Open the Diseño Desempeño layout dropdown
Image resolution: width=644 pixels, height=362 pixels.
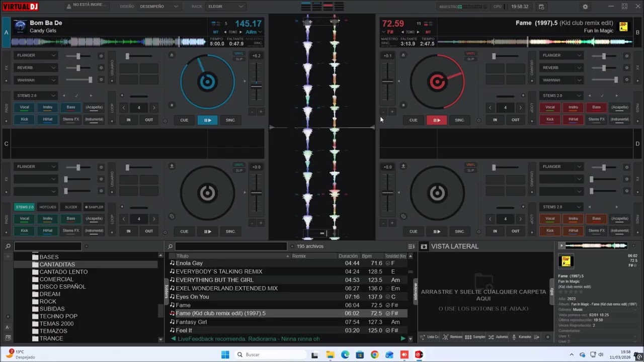coord(159,7)
